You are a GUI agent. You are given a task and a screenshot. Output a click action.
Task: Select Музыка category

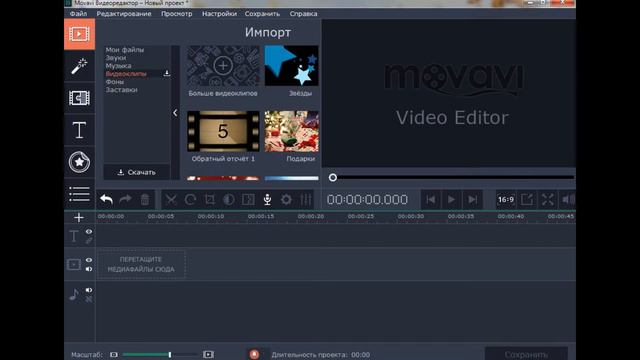tap(118, 66)
